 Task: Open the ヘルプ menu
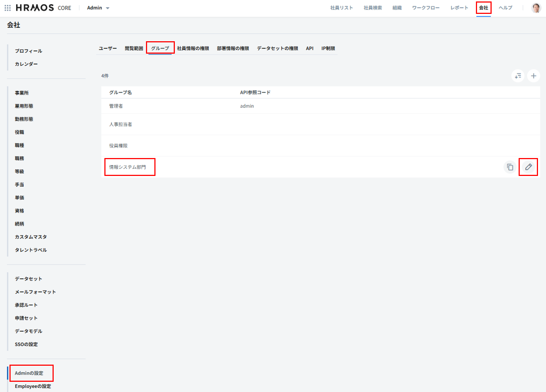click(x=505, y=8)
